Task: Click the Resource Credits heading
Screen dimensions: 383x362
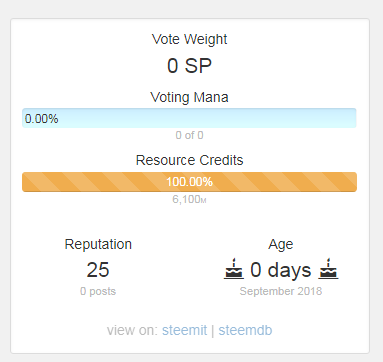Action: tap(189, 160)
